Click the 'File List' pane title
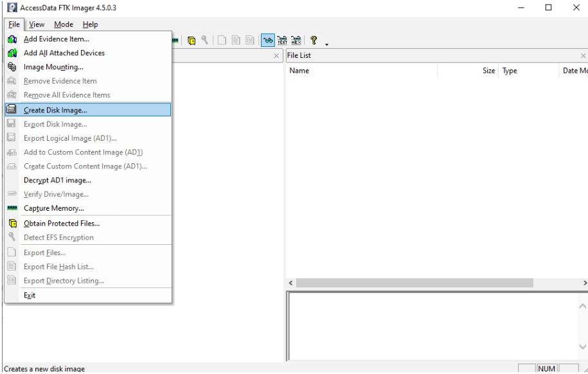588x374 pixels. point(299,55)
